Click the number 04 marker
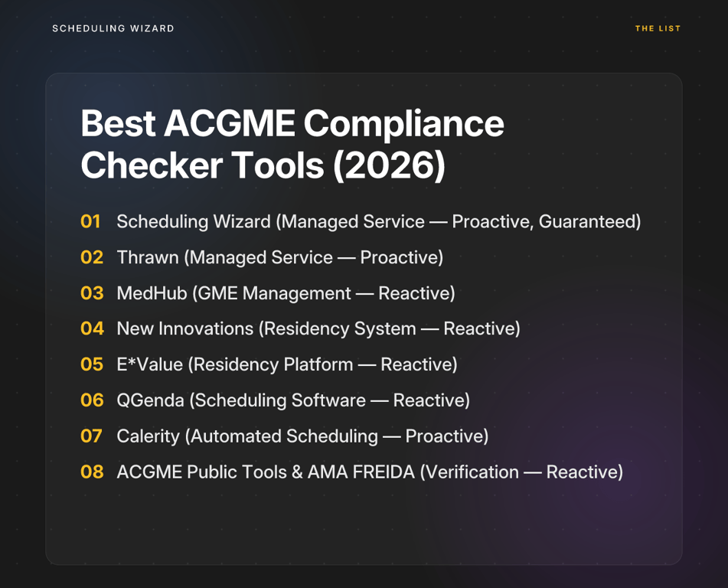The image size is (728, 588). (92, 328)
